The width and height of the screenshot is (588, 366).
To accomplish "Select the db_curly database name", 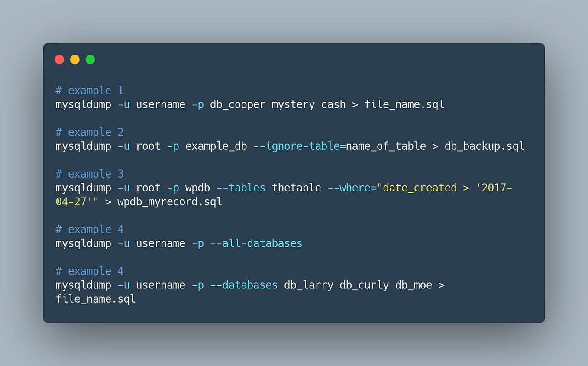I will (364, 285).
